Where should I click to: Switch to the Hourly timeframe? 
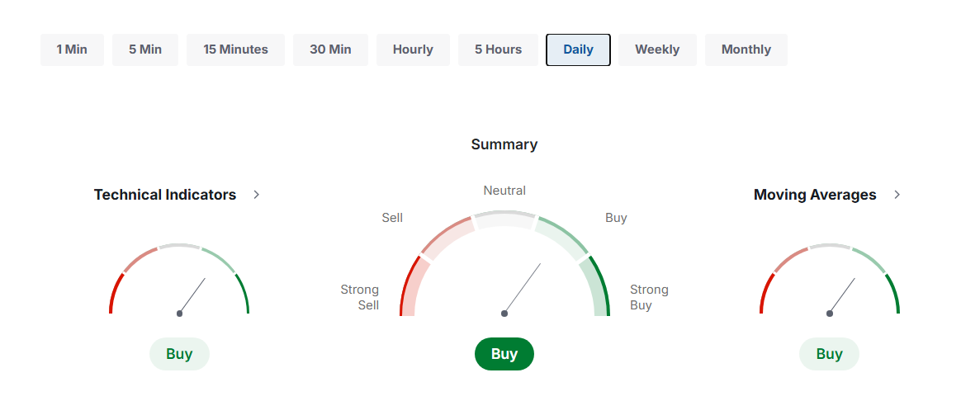(413, 50)
